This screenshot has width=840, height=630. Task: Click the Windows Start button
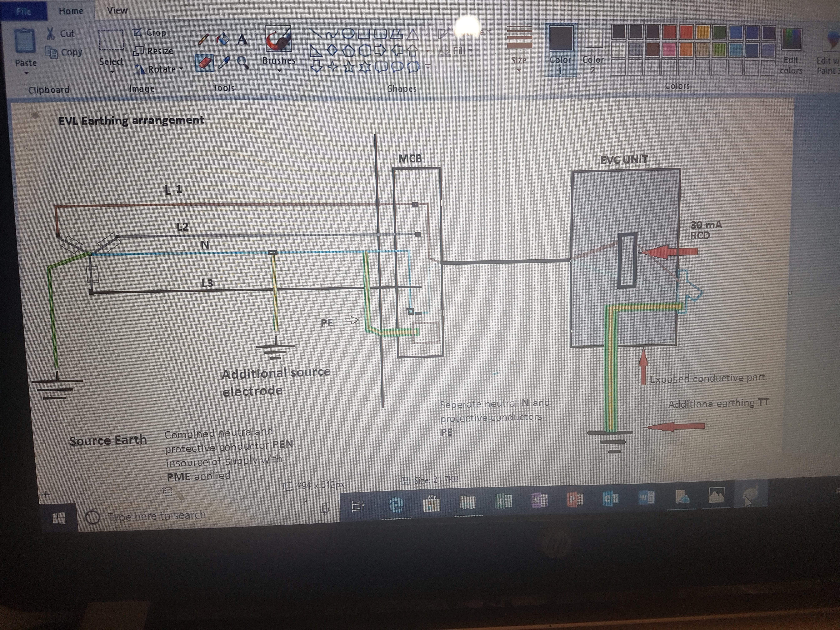[x=59, y=518]
